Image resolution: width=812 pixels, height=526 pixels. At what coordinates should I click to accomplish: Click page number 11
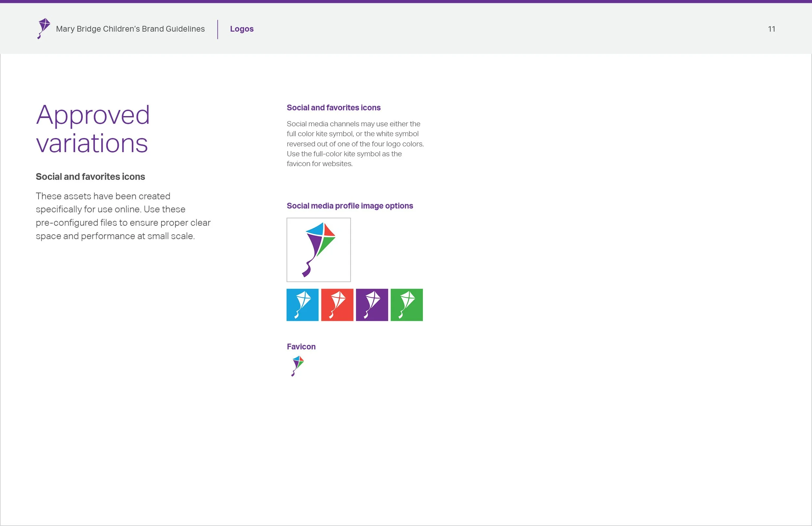(x=771, y=29)
